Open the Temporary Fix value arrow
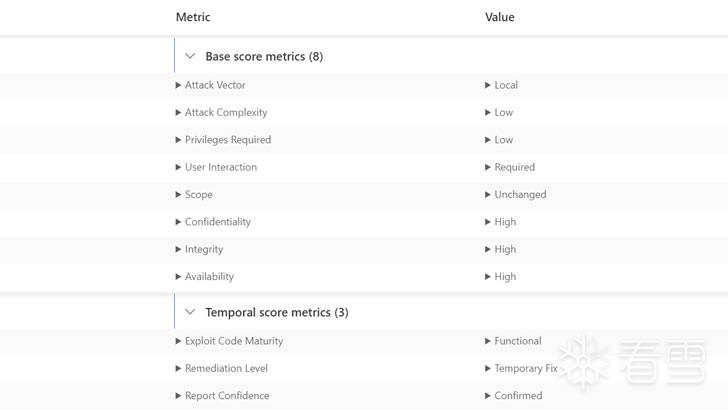The width and height of the screenshot is (728, 414). click(x=488, y=369)
